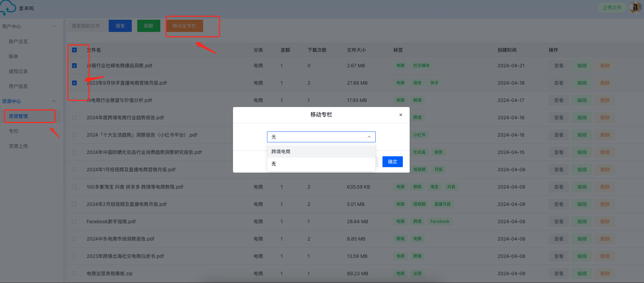Viewport: 644px width, 283px height.
Task: Go to 资源上传 in the sidebar
Action: point(18,146)
